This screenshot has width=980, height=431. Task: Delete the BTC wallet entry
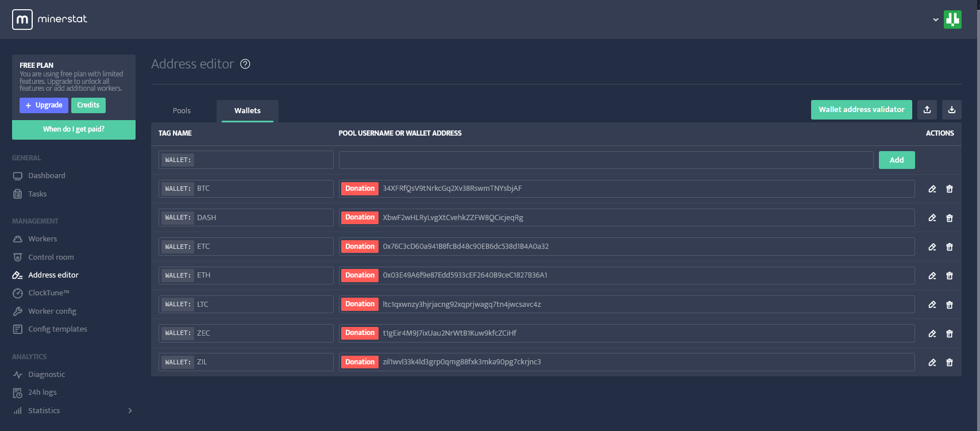[x=950, y=189]
